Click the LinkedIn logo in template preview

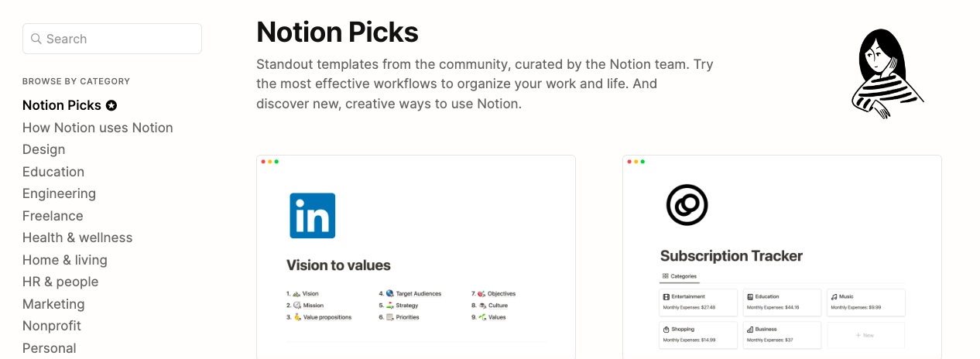tap(313, 215)
